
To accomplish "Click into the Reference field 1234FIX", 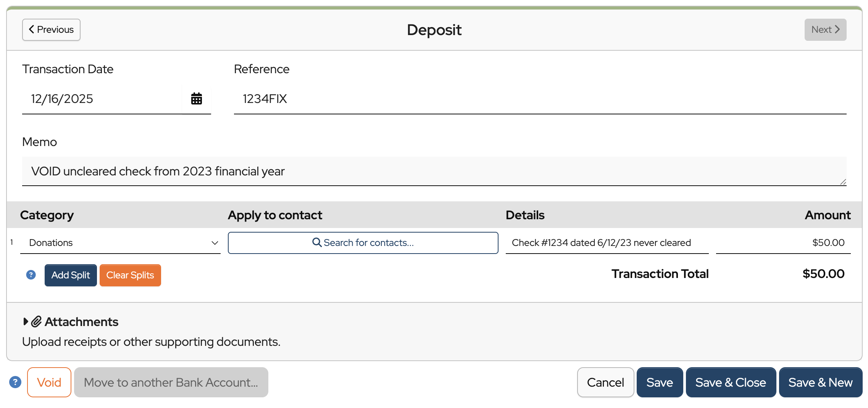I will click(540, 99).
